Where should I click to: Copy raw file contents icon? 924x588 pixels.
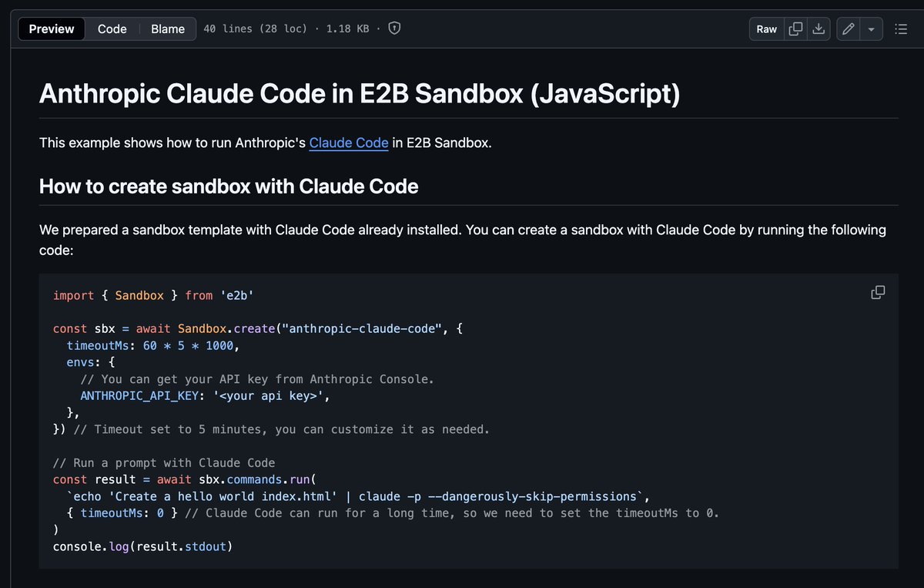795,29
